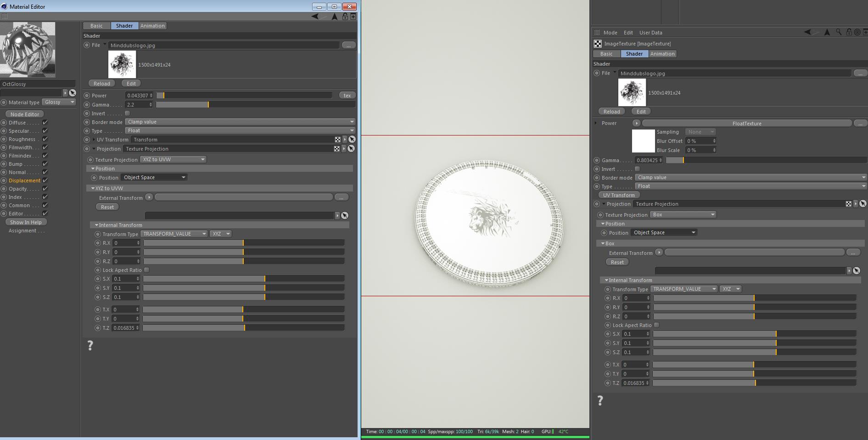This screenshot has height=440, width=868.
Task: Click the picker icon beside the material name field
Action: pyautogui.click(x=73, y=93)
